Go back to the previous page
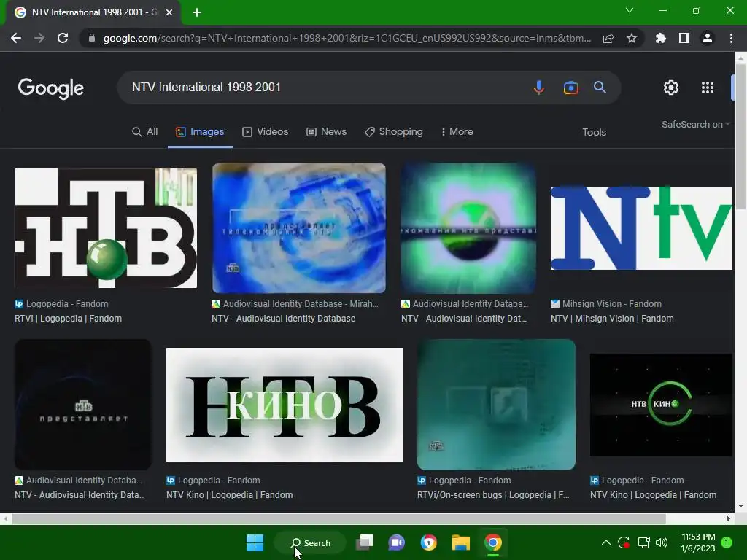This screenshot has height=560, width=747. pyautogui.click(x=16, y=38)
